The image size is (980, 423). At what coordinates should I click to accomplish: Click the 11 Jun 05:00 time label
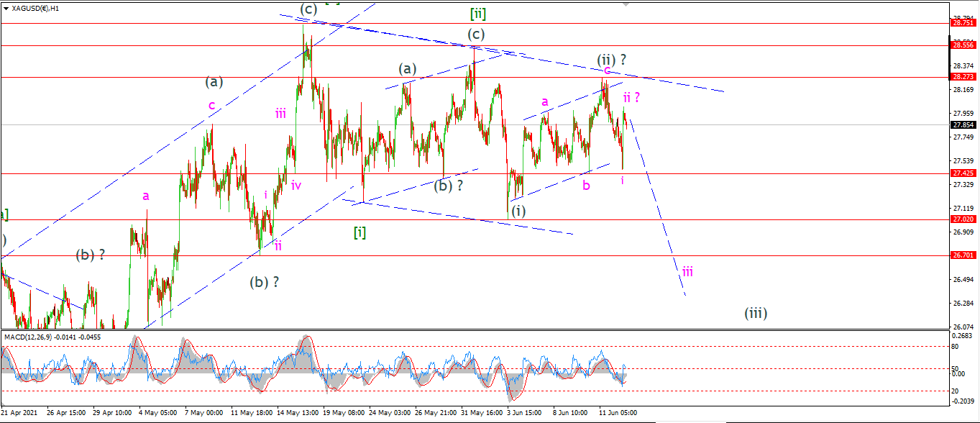[x=618, y=413]
